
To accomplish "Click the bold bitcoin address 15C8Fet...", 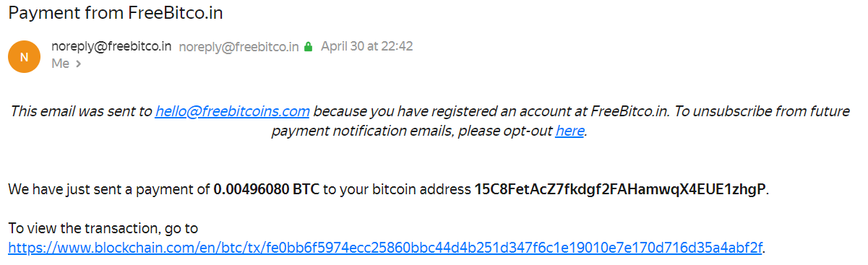I will coord(619,190).
